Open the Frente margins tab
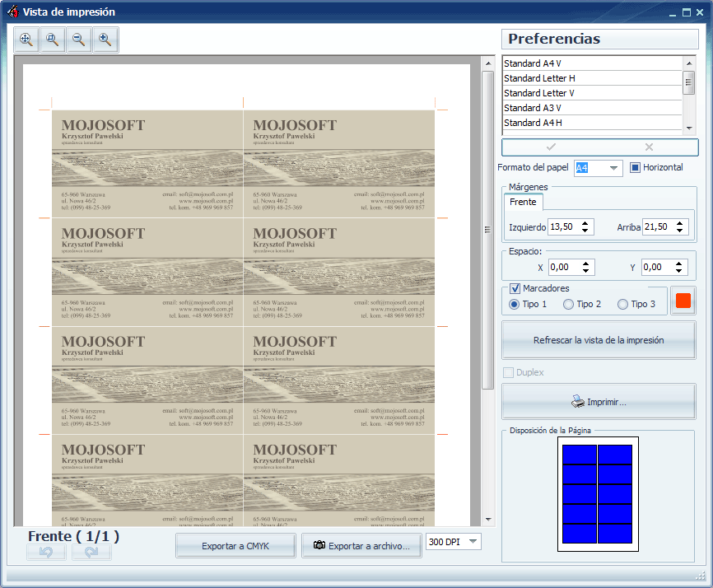The image size is (713, 588). [x=523, y=202]
